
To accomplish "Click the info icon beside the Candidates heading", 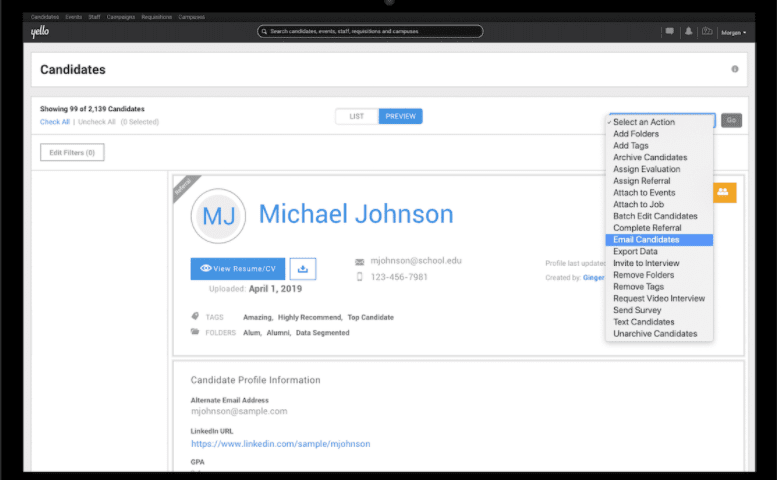I will [735, 69].
